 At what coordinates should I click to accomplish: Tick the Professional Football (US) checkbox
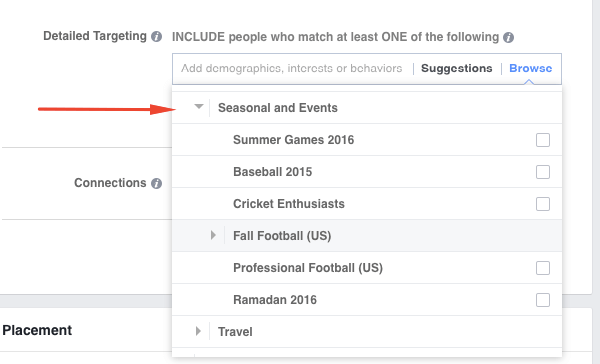pos(543,268)
